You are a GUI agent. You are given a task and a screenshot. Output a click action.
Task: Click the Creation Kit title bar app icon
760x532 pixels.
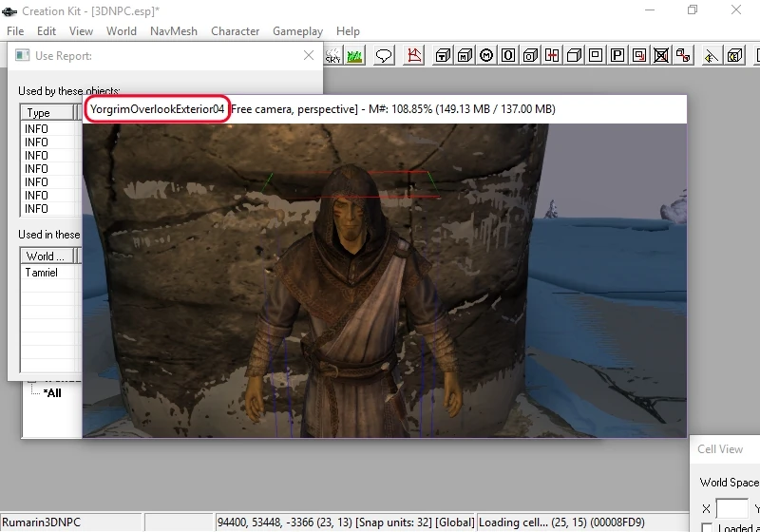point(9,10)
